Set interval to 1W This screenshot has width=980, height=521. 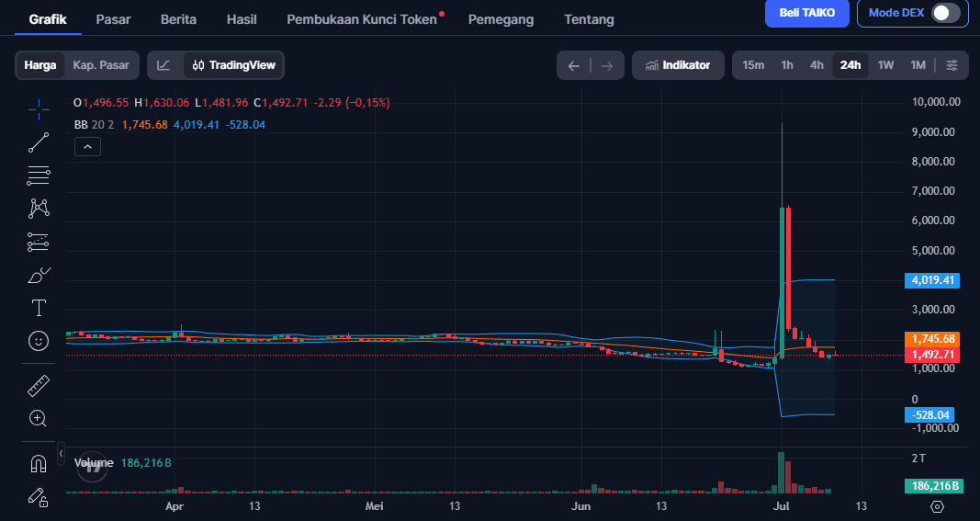tap(885, 65)
